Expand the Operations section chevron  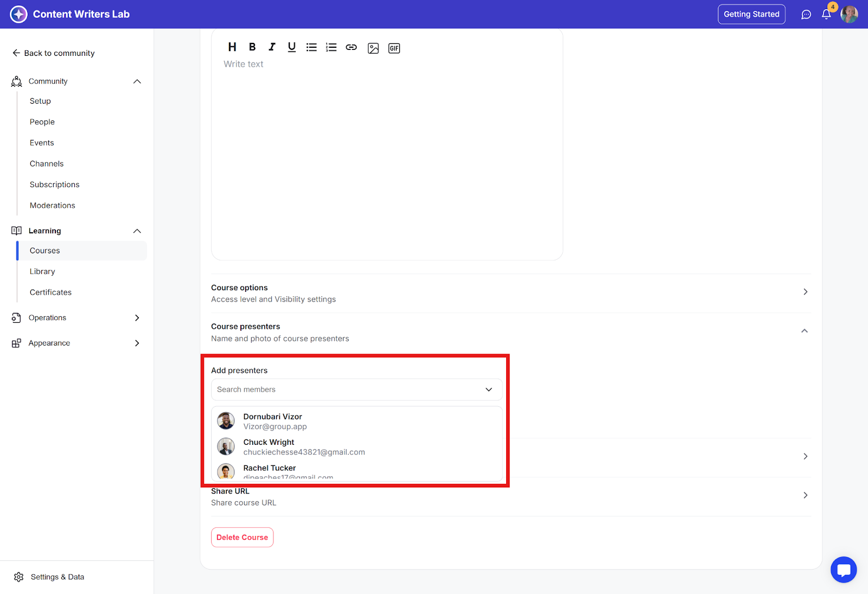tap(137, 318)
